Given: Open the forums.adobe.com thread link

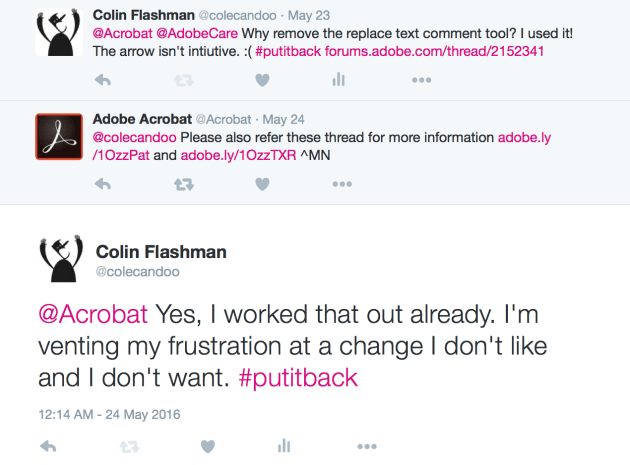Looking at the screenshot, I should point(435,50).
